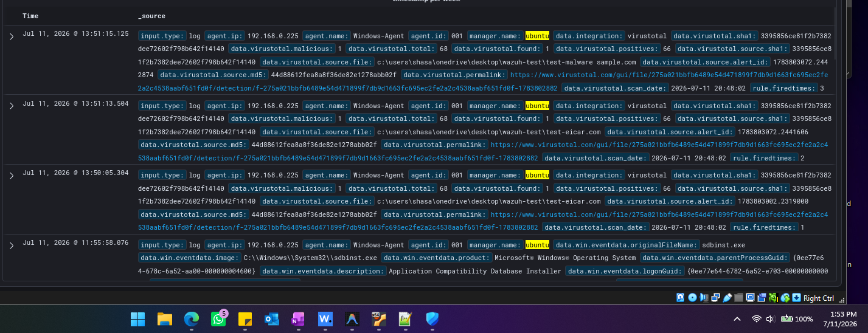Viewport: 868px width, 333px height.
Task: Open OneNote from the taskbar
Action: [x=298, y=319]
